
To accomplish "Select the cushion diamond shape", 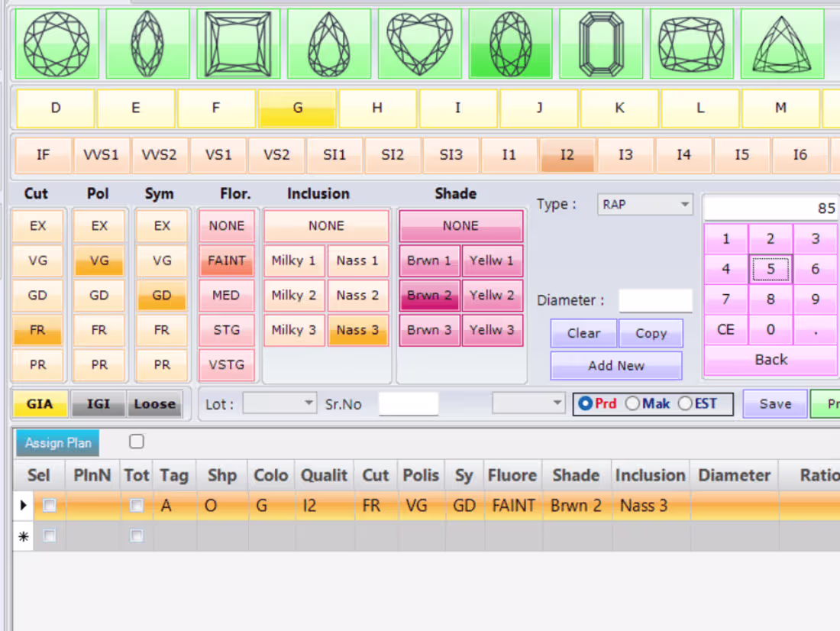I will tap(692, 44).
